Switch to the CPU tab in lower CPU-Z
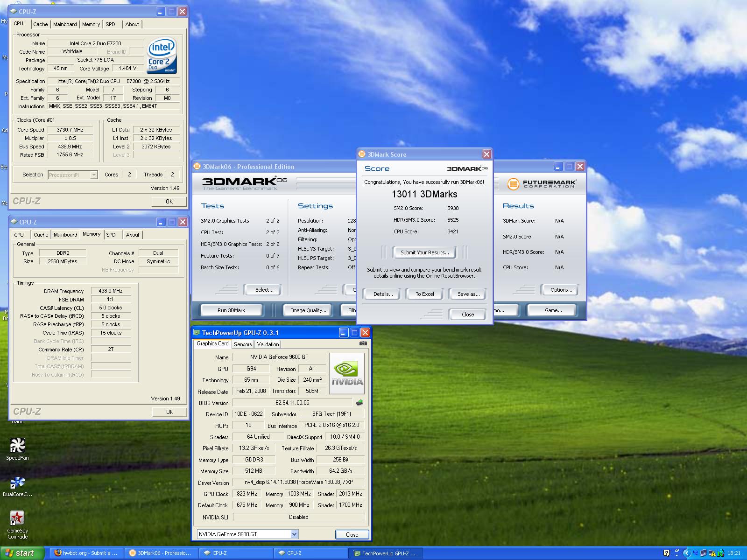747x560 pixels. point(19,235)
